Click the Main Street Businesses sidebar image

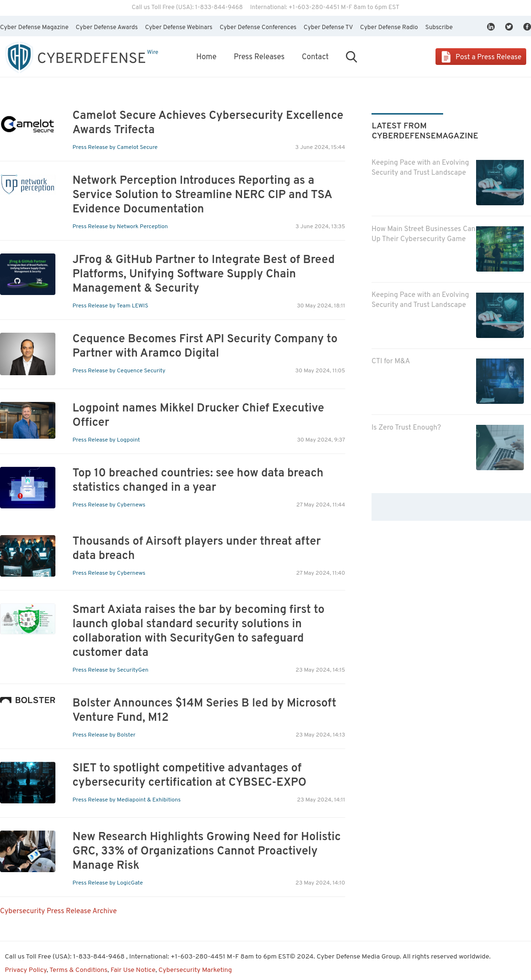pyautogui.click(x=500, y=249)
